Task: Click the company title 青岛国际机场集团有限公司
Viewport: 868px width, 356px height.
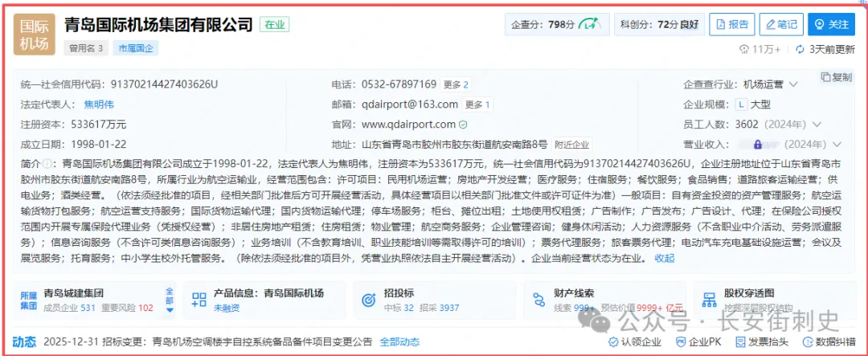Action: (x=158, y=24)
